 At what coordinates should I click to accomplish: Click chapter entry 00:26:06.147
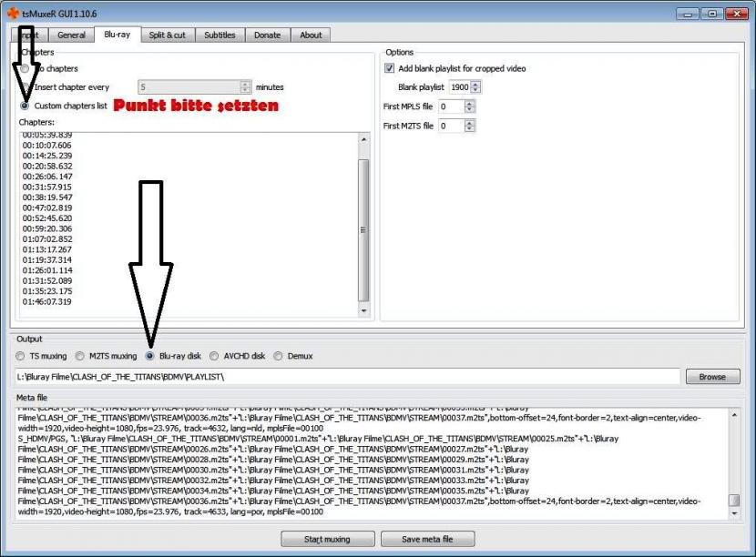(47, 177)
